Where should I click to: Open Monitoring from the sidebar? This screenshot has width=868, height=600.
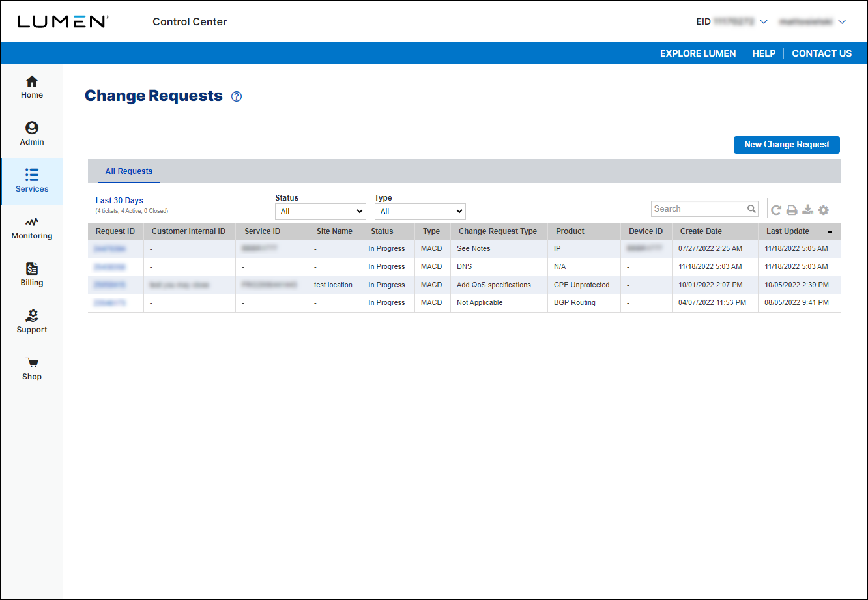tap(31, 228)
